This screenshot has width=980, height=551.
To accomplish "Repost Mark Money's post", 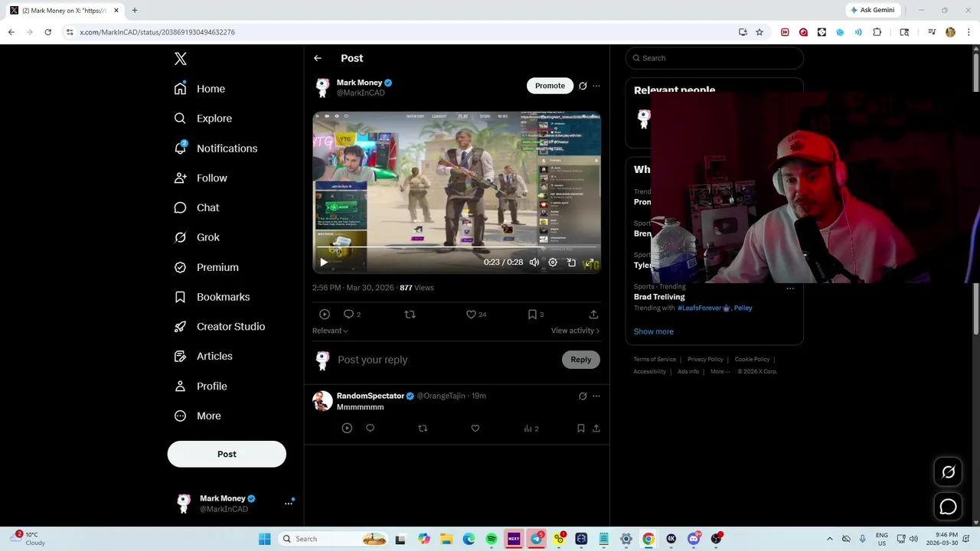I will point(410,315).
